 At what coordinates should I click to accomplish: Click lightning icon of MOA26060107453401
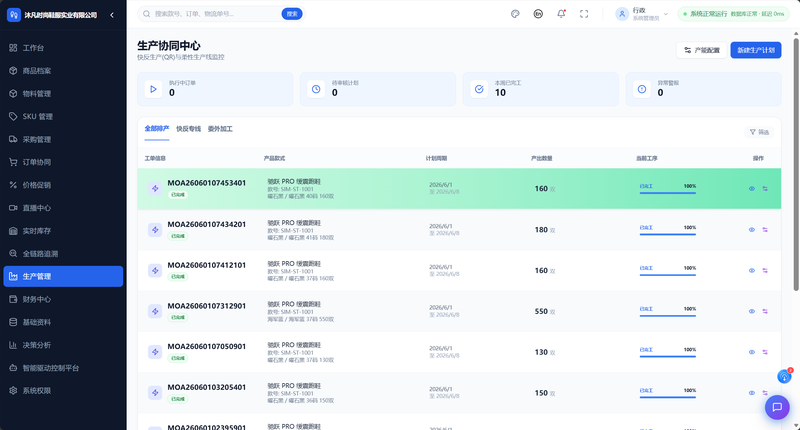coord(155,189)
